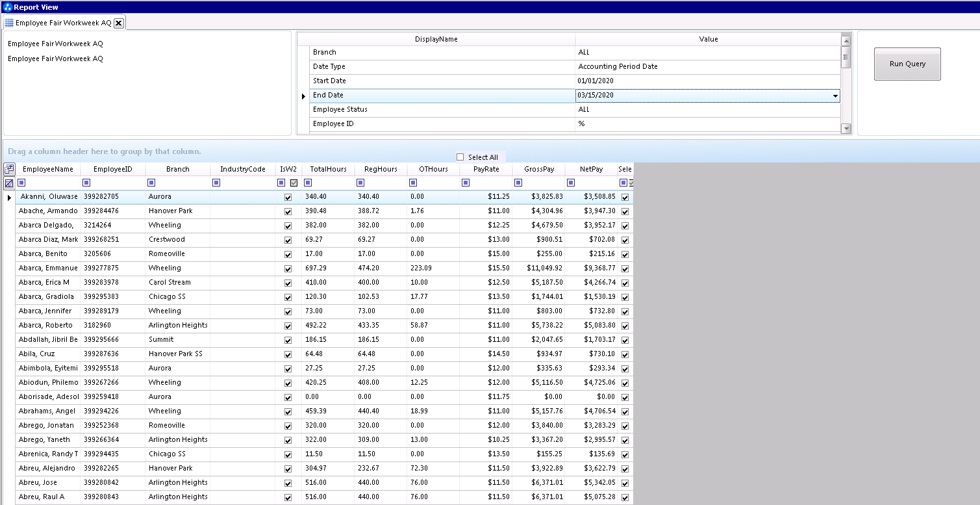Screen dimensions: 980x505
Task: Sort by the TotalHours column header
Action: pyautogui.click(x=328, y=169)
